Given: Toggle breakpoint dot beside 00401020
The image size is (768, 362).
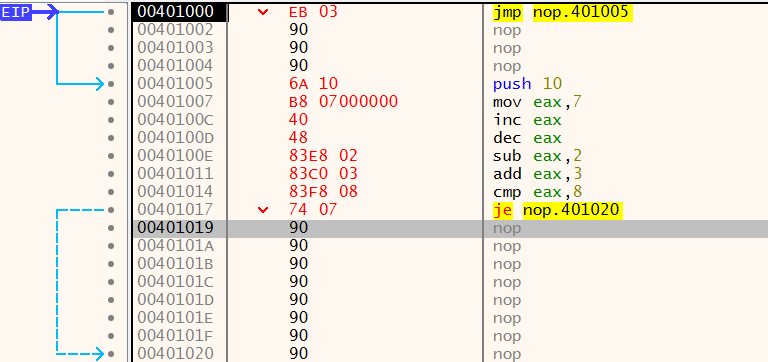Looking at the screenshot, I should pyautogui.click(x=111, y=353).
